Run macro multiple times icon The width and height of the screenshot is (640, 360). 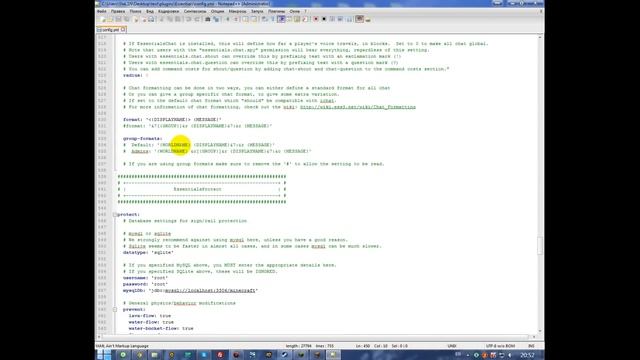[340, 19]
